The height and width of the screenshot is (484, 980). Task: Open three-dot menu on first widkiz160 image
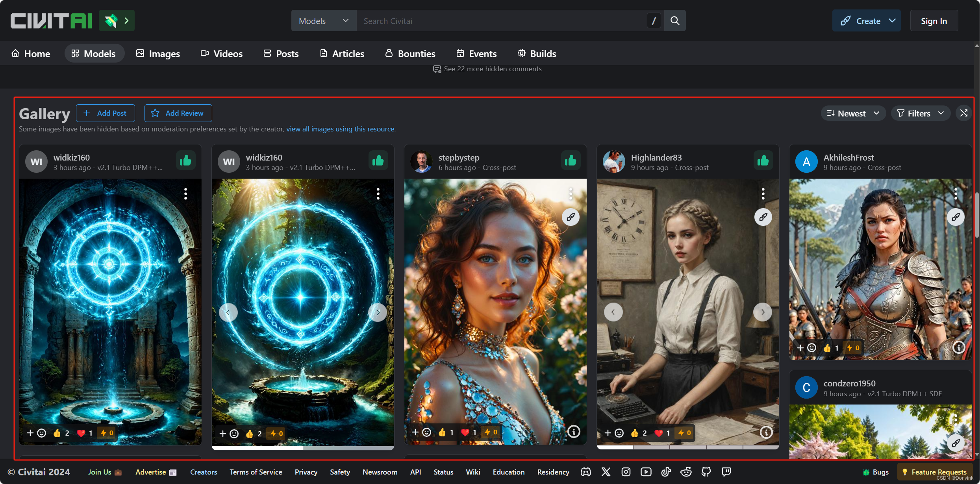point(185,194)
